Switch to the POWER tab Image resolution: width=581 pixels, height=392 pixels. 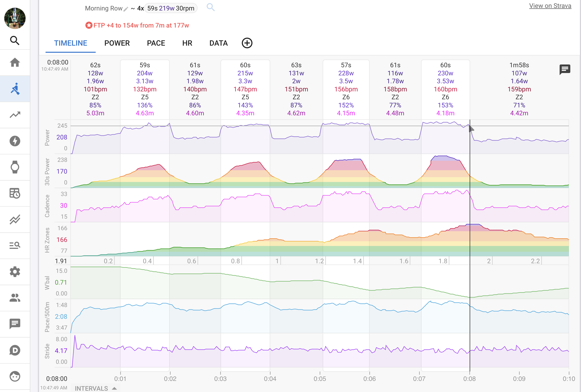click(117, 43)
